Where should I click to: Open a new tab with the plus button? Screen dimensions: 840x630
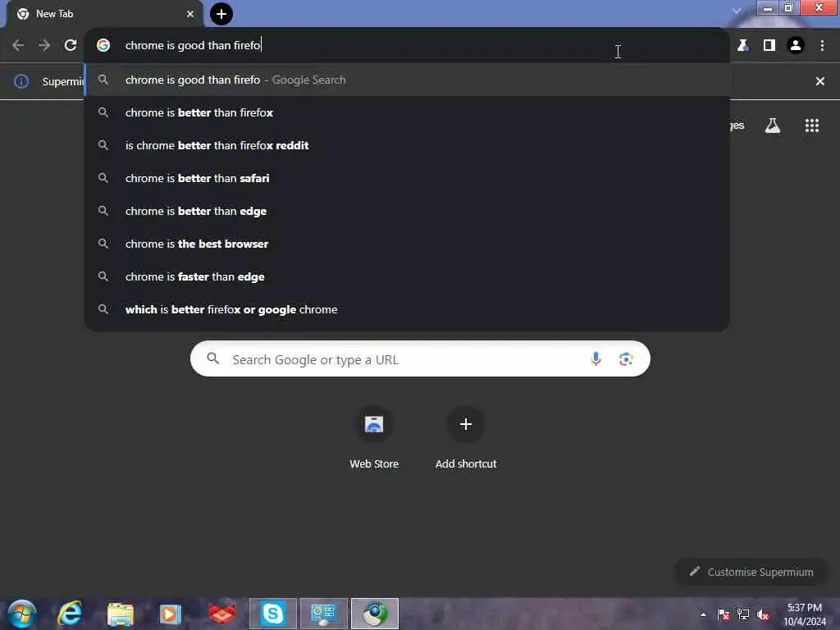(x=221, y=14)
